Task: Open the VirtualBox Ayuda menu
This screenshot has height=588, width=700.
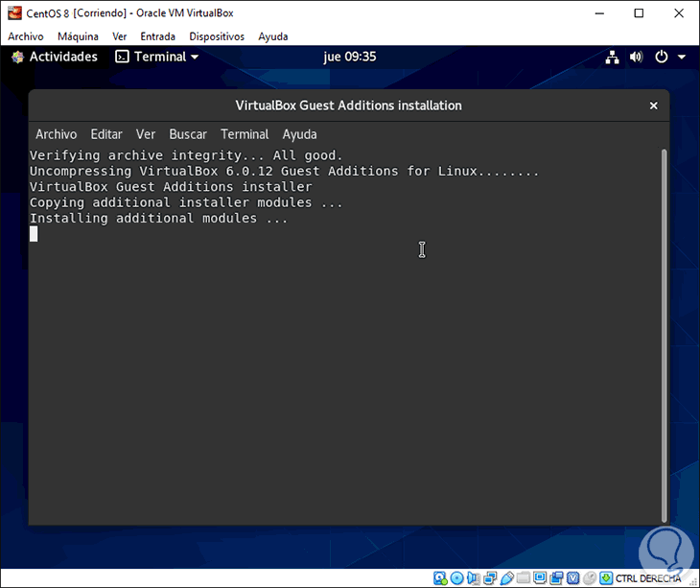Action: click(x=272, y=36)
